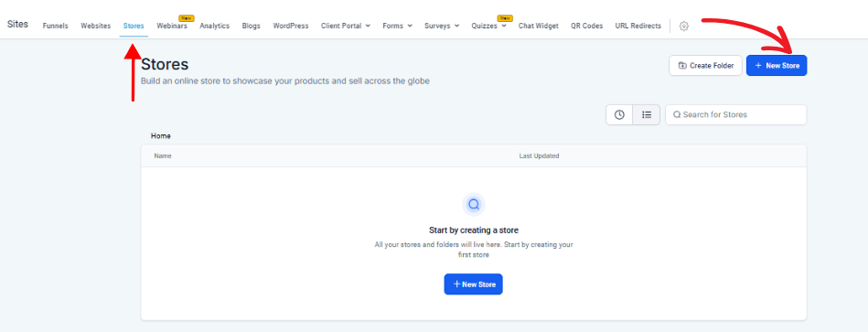Open the Funnels tab
Viewport: 868px width, 332px height.
(x=56, y=26)
